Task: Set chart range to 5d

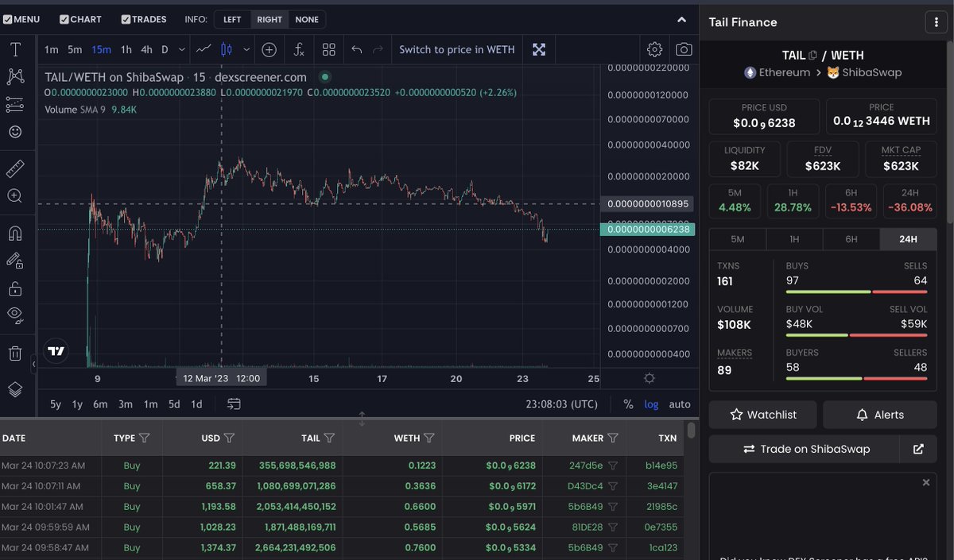Action: pos(173,404)
